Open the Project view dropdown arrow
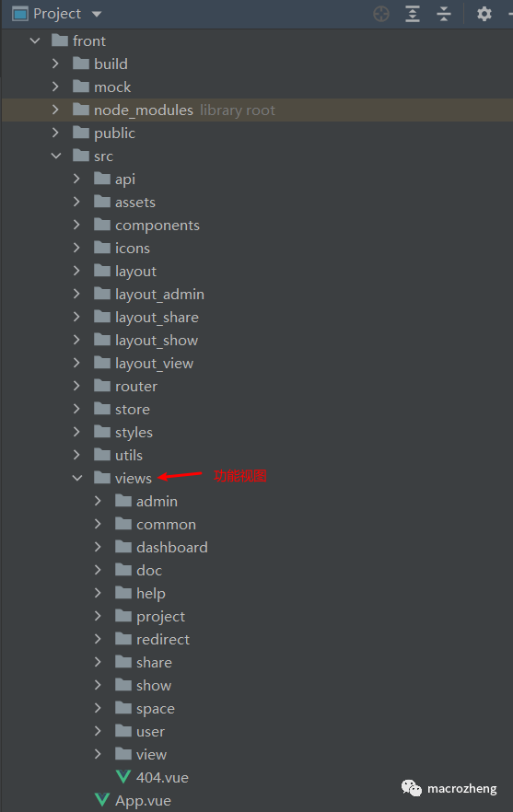Image resolution: width=513 pixels, height=812 pixels. 97,14
